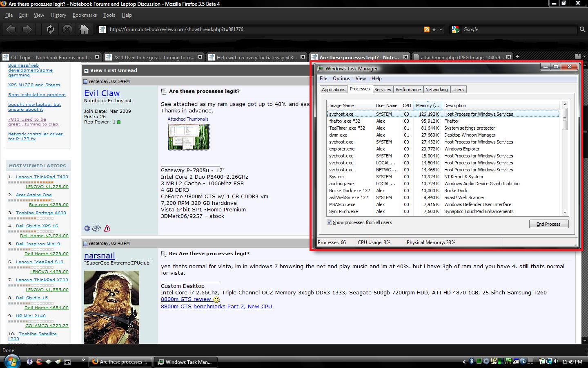Click the Stop loading icon
Image resolution: width=588 pixels, height=368 pixels.
coord(67,29)
